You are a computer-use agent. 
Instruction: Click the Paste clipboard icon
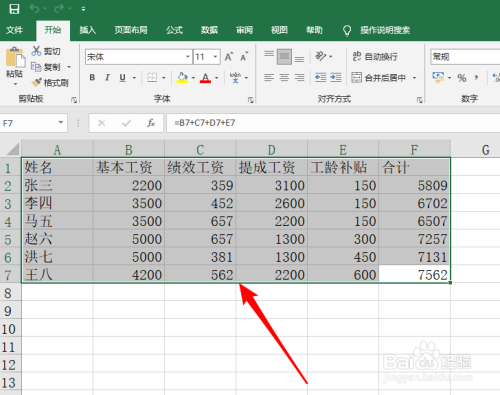pos(15,58)
